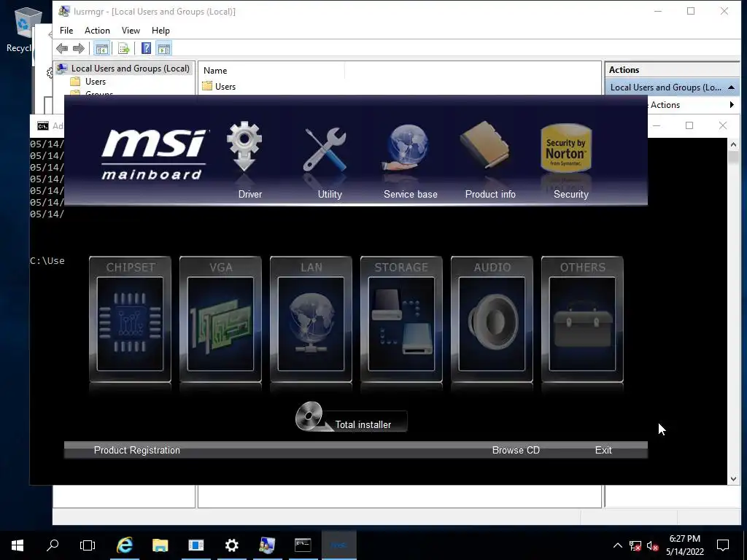Open the Service base globe icon

pos(407,147)
